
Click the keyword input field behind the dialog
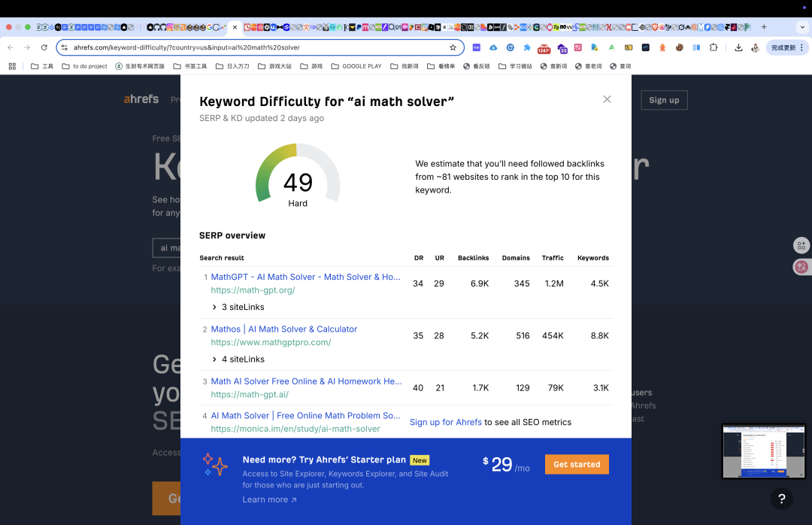[x=166, y=247]
